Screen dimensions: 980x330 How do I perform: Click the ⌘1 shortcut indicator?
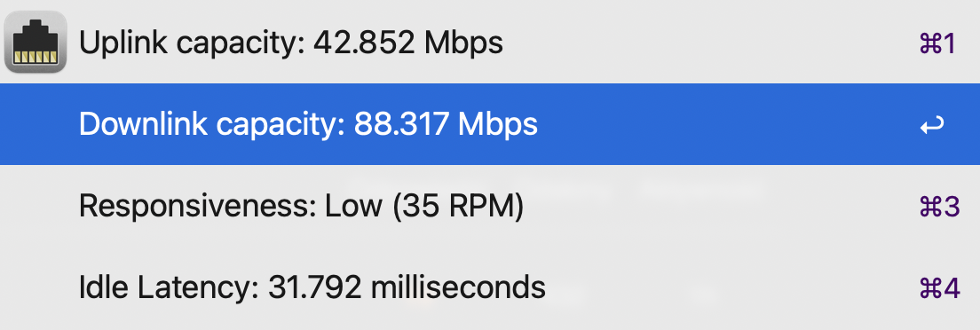(x=938, y=43)
